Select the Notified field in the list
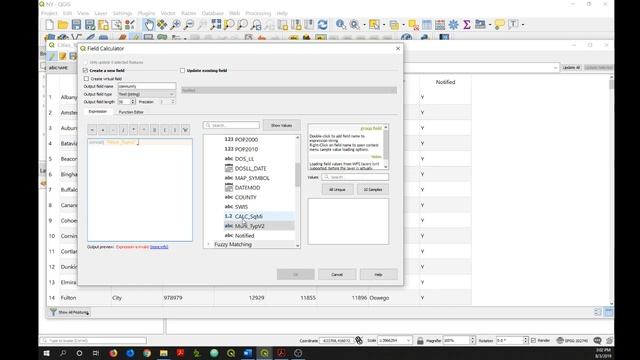The image size is (640, 360). pyautogui.click(x=244, y=236)
